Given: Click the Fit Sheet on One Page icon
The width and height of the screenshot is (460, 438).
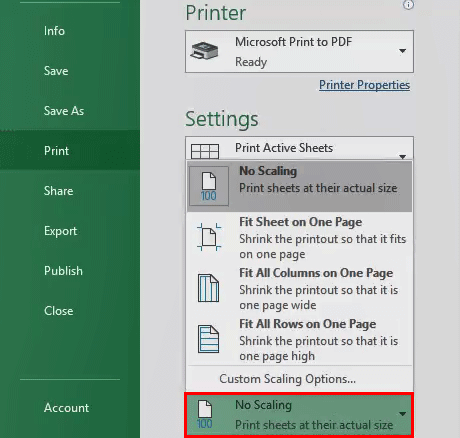Looking at the screenshot, I should tap(209, 237).
